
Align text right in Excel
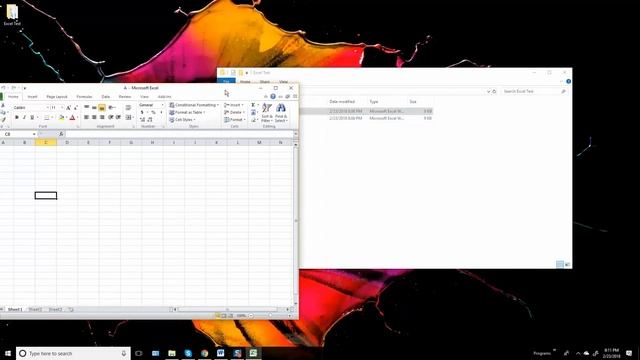click(x=102, y=118)
